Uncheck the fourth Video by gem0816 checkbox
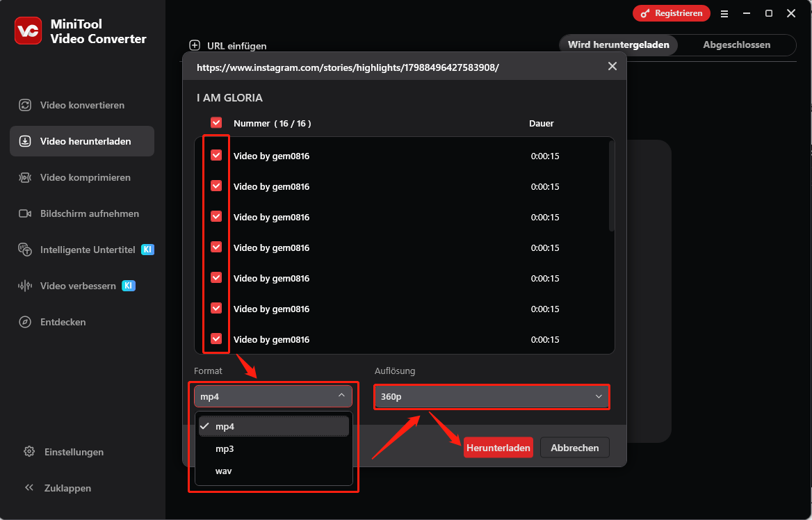Screen dimensions: 812x520 tap(216, 247)
